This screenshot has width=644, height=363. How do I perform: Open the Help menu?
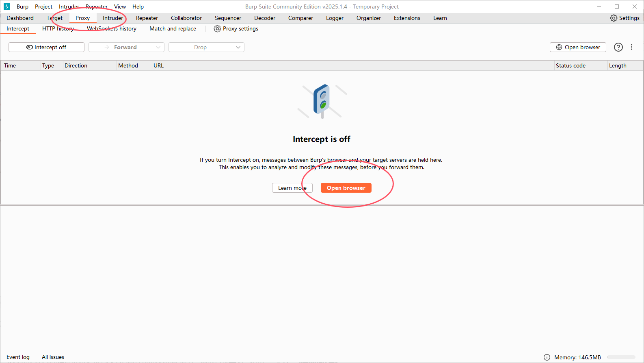click(138, 7)
